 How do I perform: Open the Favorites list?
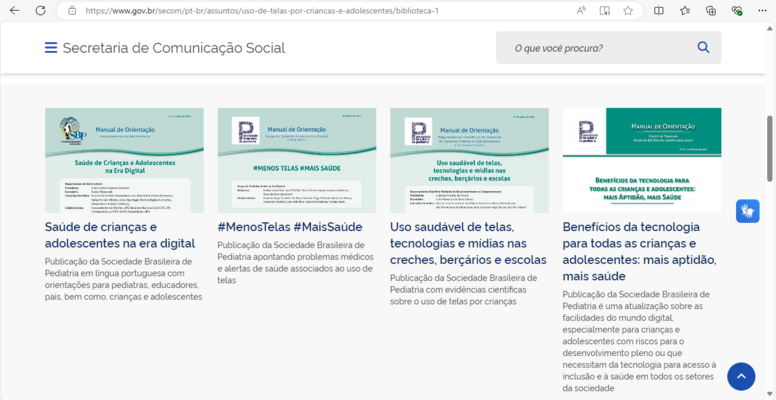coord(685,10)
